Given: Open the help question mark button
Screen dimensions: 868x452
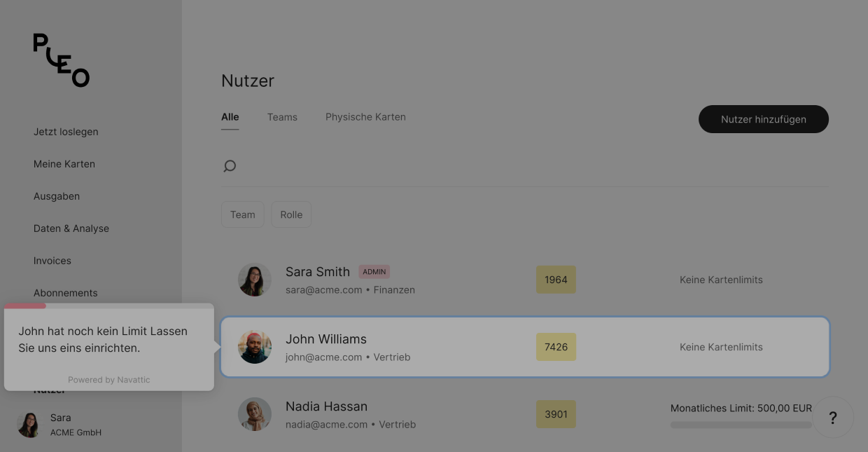Looking at the screenshot, I should pos(832,418).
